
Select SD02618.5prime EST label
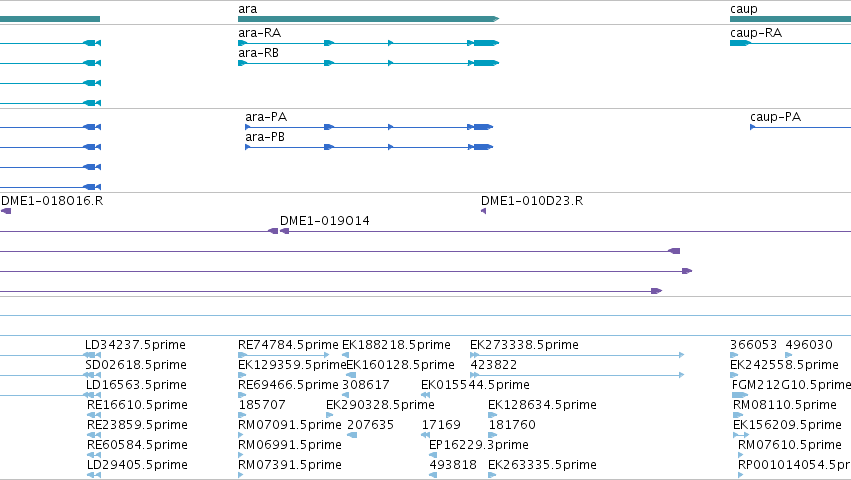(x=136, y=365)
